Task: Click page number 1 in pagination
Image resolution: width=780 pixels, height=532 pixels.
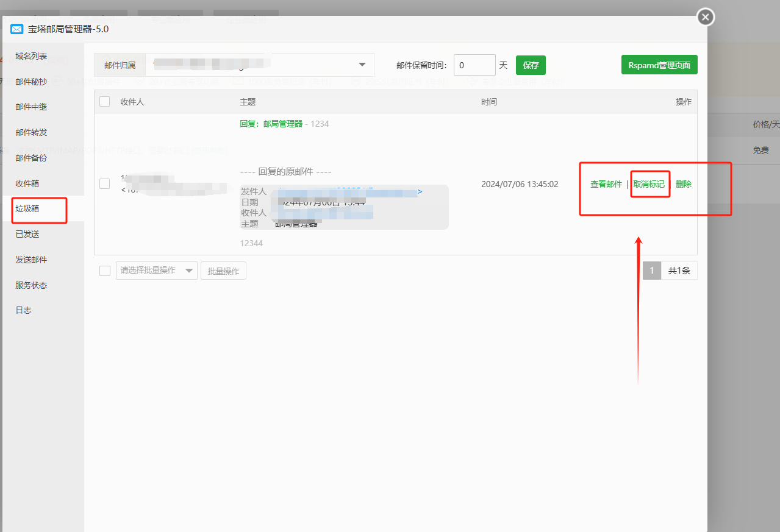Action: 652,271
